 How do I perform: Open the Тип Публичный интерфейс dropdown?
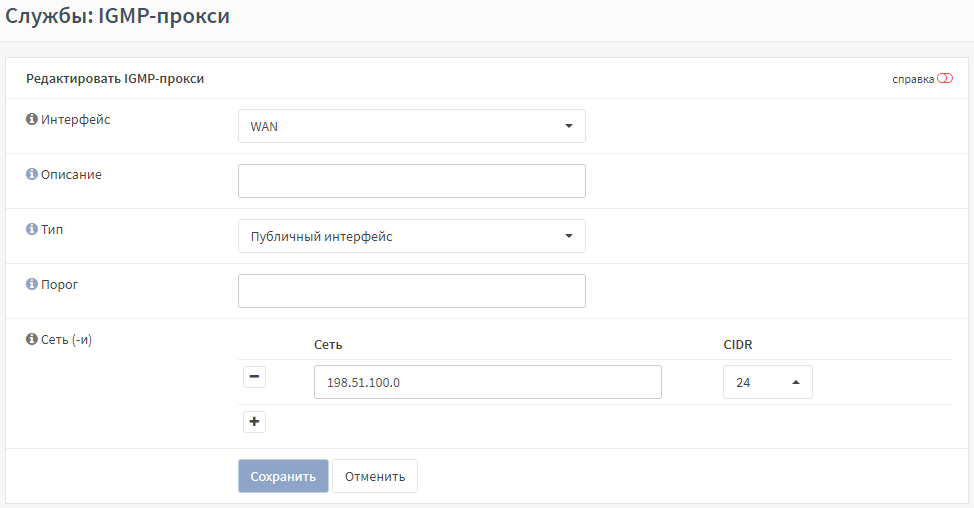click(x=412, y=236)
